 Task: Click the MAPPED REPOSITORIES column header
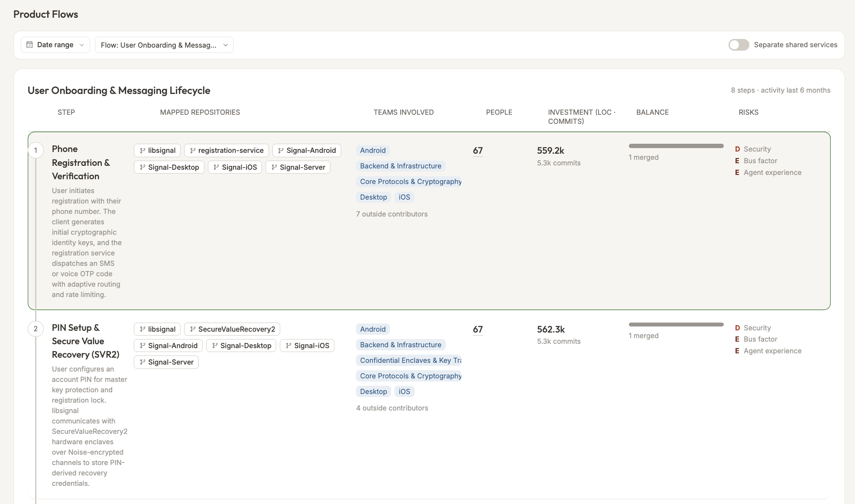[x=200, y=112]
